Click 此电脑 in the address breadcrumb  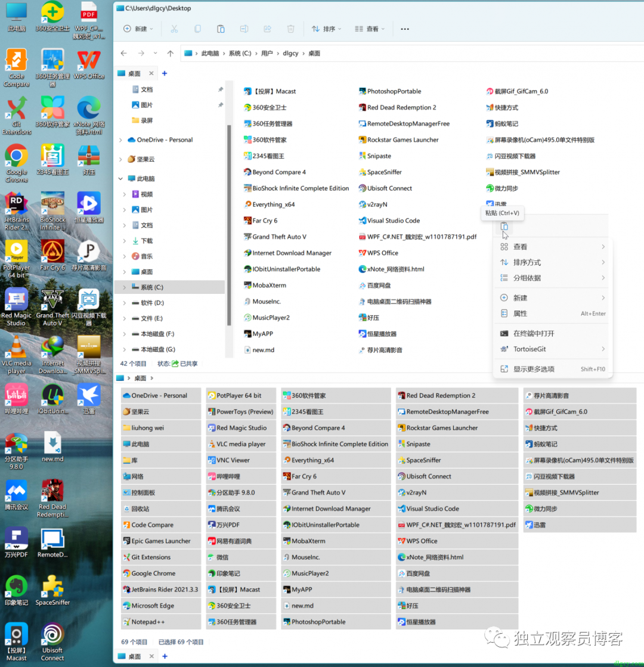pyautogui.click(x=210, y=53)
